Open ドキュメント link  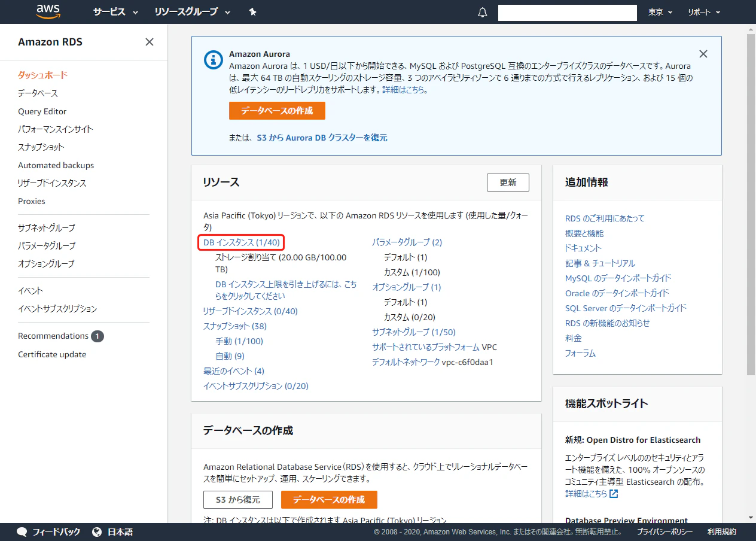(x=583, y=248)
